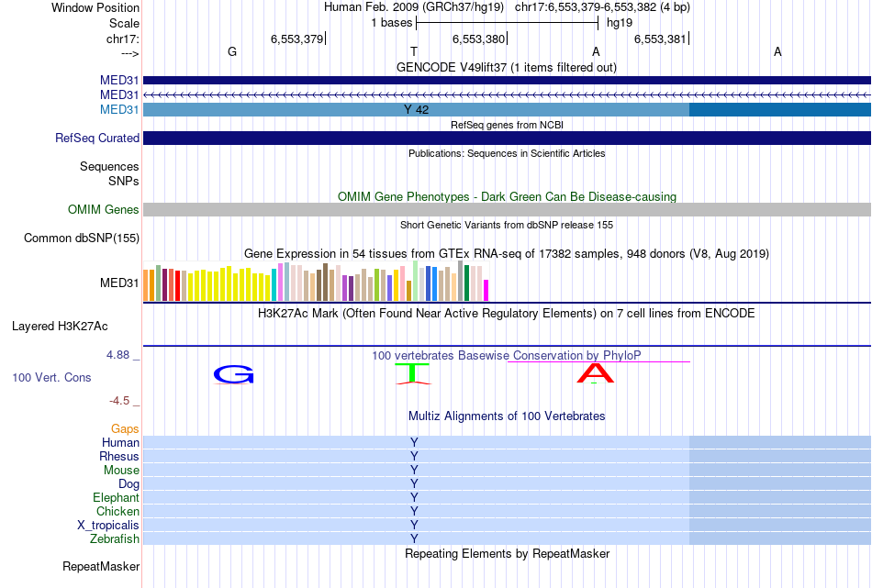Screen dimensions: 872x588
Task: Click the OMIM Genes label
Action: point(103,209)
